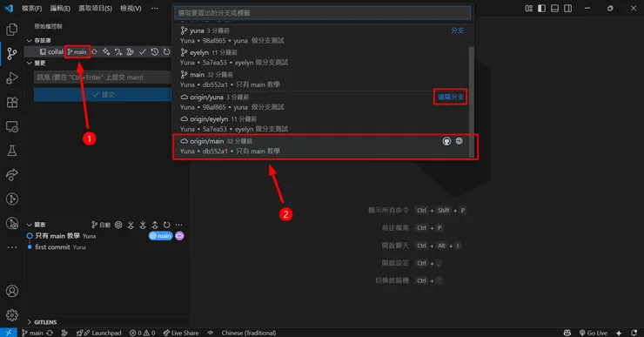644x337 pixels.
Task: Click the commit message input field
Action: (x=103, y=77)
